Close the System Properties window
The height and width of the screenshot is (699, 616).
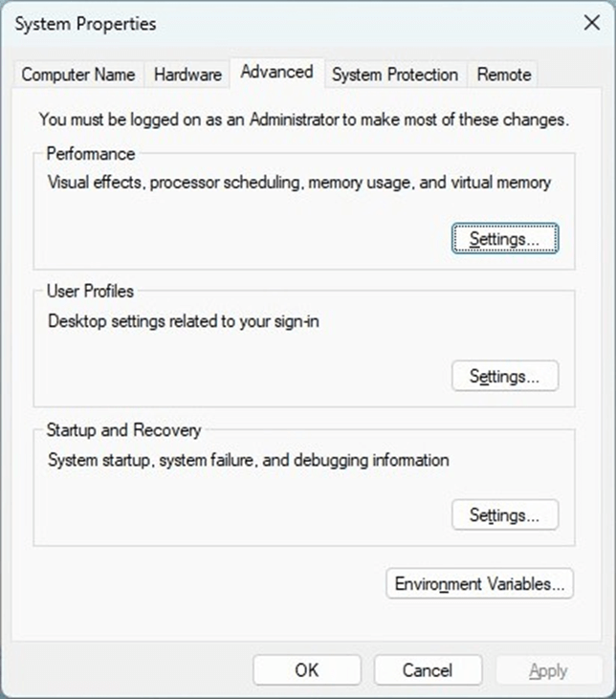click(591, 24)
